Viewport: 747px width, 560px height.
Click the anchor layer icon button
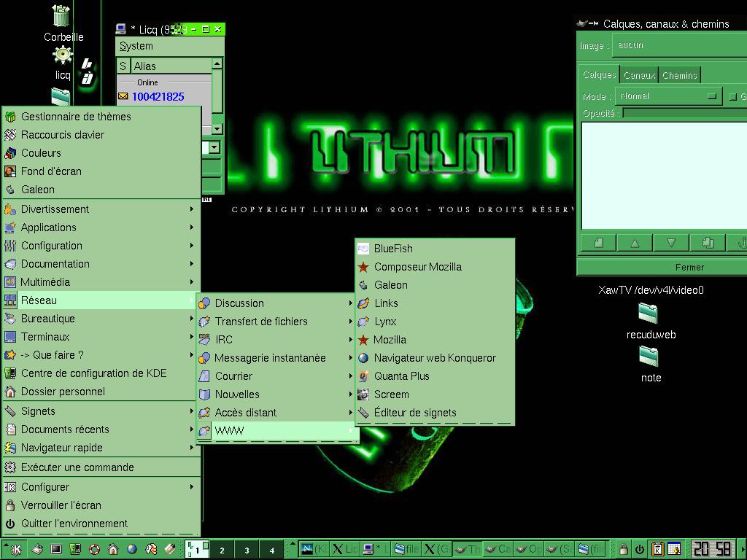(x=738, y=243)
